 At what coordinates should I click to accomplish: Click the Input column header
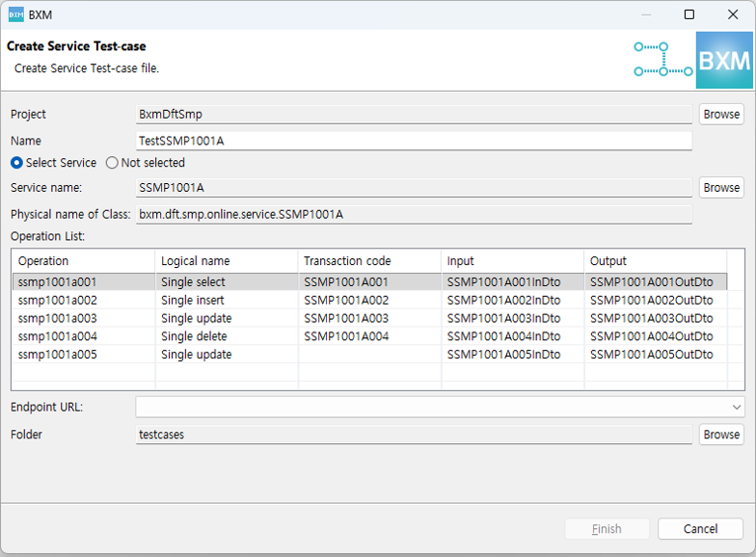(513, 261)
